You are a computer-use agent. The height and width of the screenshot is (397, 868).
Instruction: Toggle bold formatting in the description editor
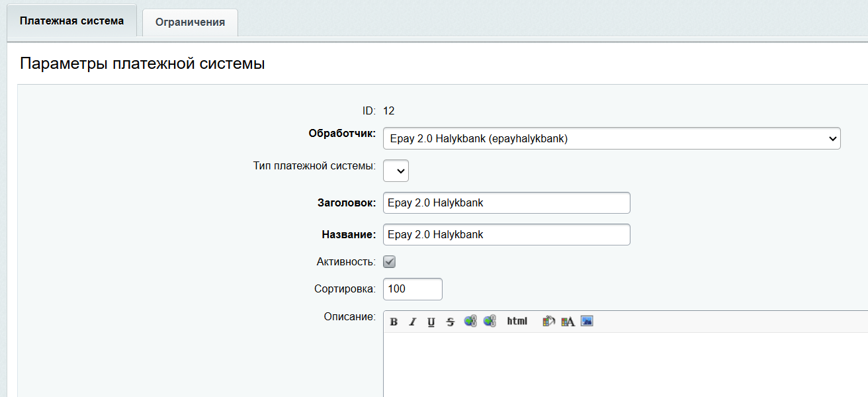coord(394,322)
